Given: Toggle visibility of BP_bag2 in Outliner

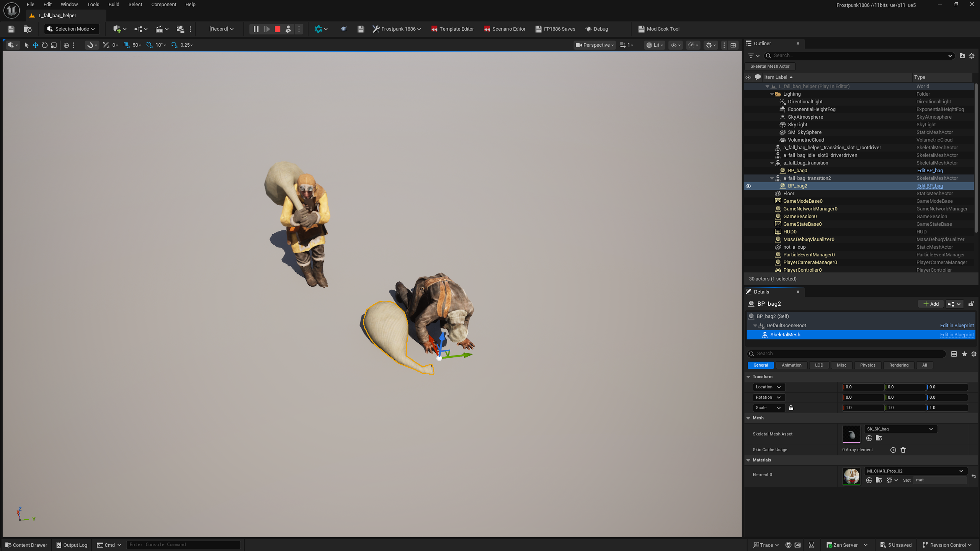Looking at the screenshot, I should pyautogui.click(x=748, y=186).
